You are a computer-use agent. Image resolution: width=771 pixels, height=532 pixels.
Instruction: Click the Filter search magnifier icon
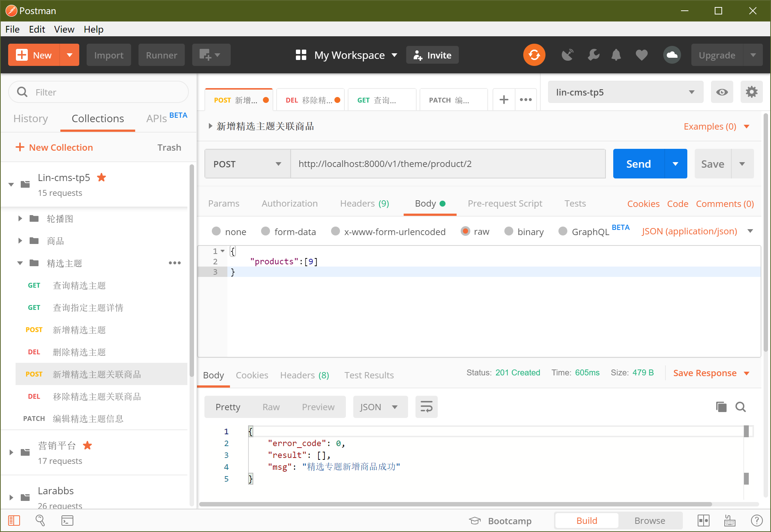22,92
